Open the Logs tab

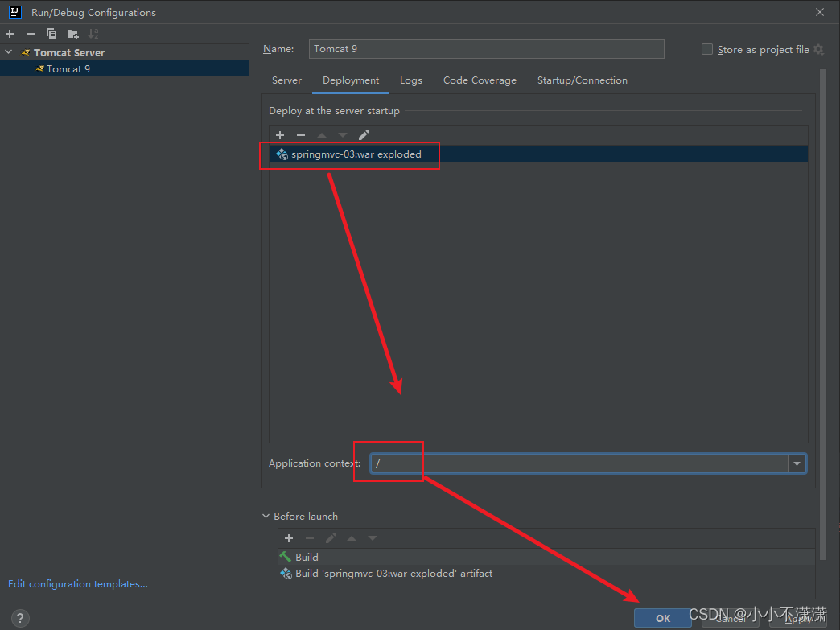[x=411, y=80]
